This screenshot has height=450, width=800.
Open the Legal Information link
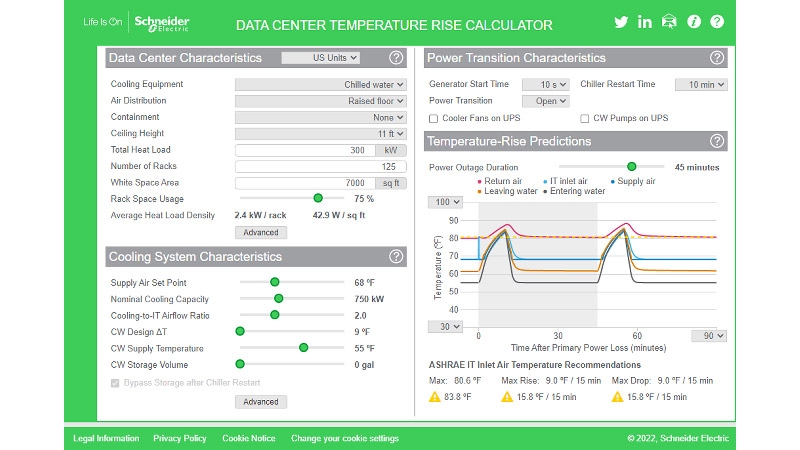click(106, 438)
